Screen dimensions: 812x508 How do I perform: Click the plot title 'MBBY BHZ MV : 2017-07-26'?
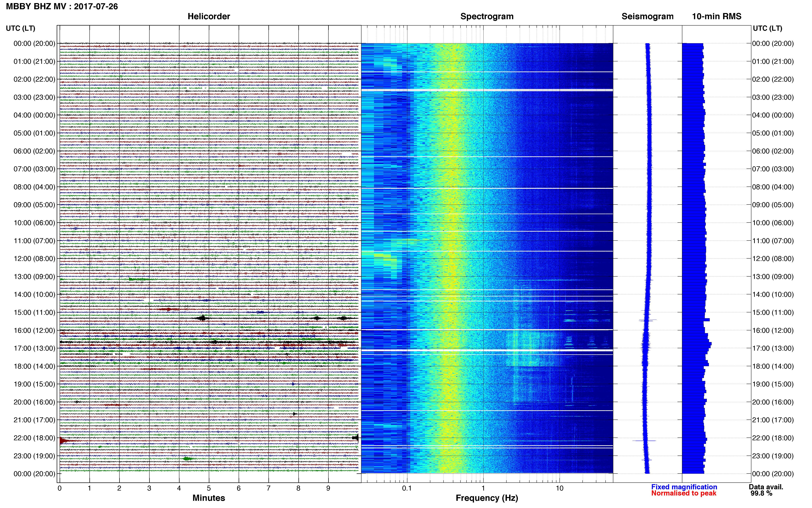coord(62,6)
